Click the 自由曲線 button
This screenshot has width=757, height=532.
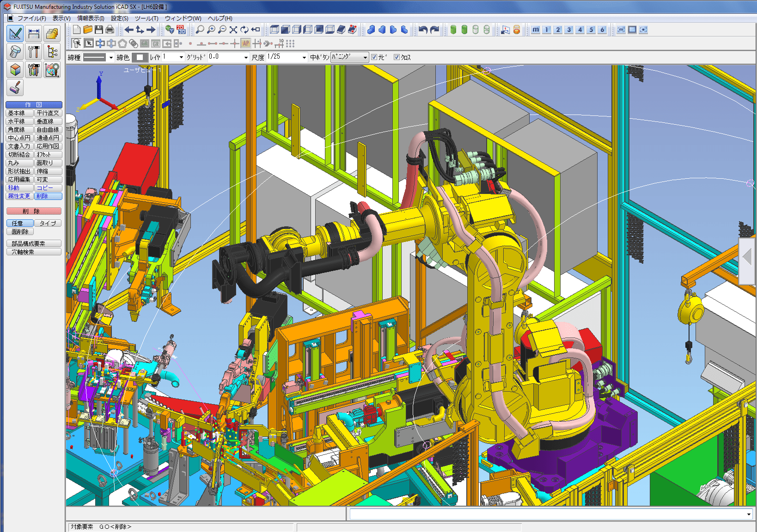pos(48,130)
